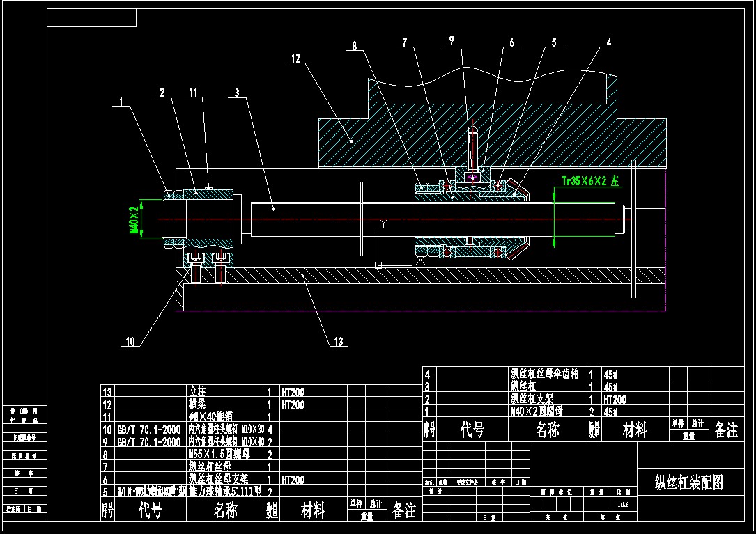Click HT200 material in row 6

point(293,480)
